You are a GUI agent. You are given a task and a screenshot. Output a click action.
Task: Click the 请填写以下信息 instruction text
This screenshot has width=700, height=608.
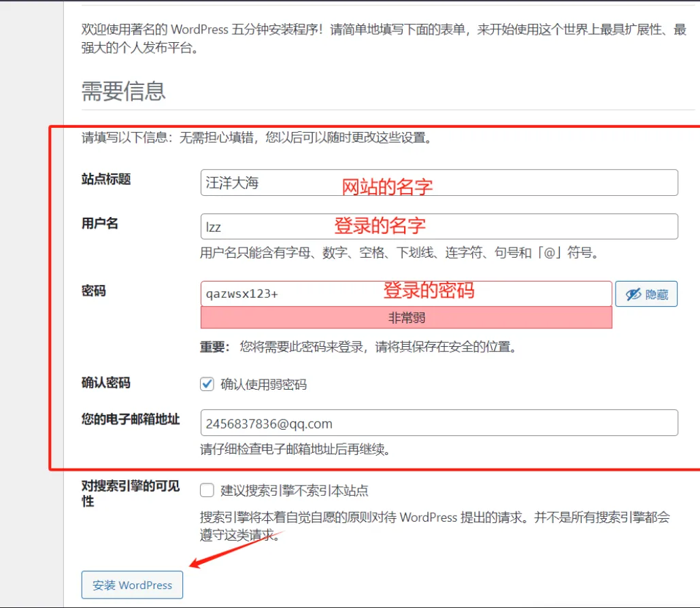click(256, 137)
